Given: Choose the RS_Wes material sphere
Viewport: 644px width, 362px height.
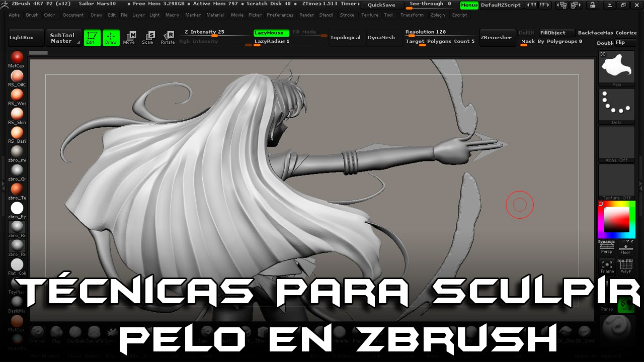Looking at the screenshot, I should click(17, 95).
